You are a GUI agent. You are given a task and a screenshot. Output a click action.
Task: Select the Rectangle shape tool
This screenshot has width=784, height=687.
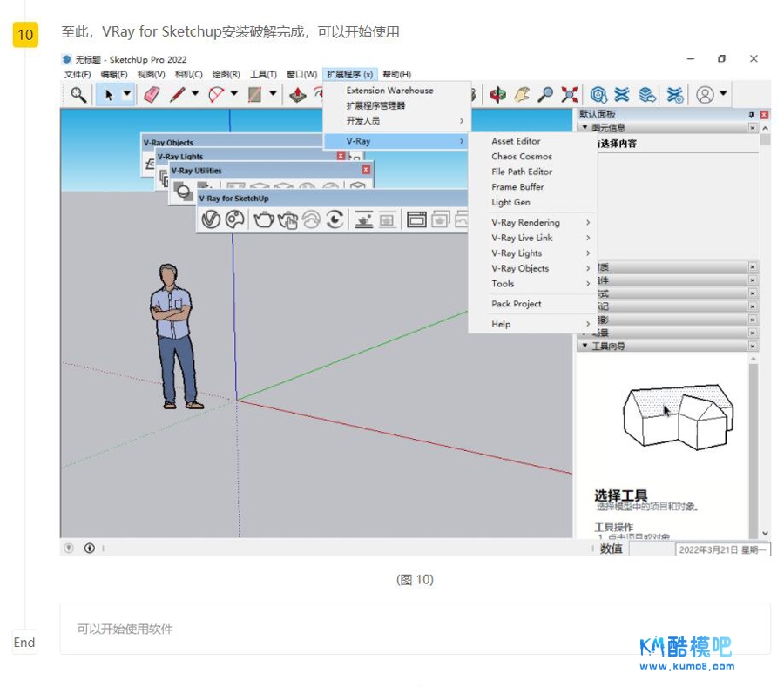[x=255, y=94]
